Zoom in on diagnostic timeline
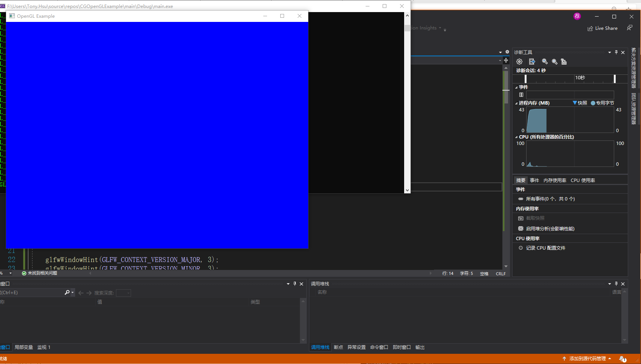 (x=545, y=62)
